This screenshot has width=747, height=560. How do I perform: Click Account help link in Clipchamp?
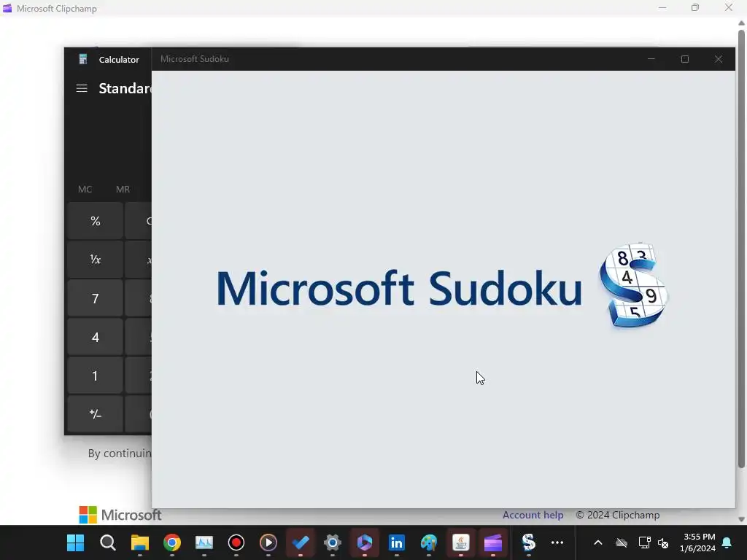coord(533,515)
